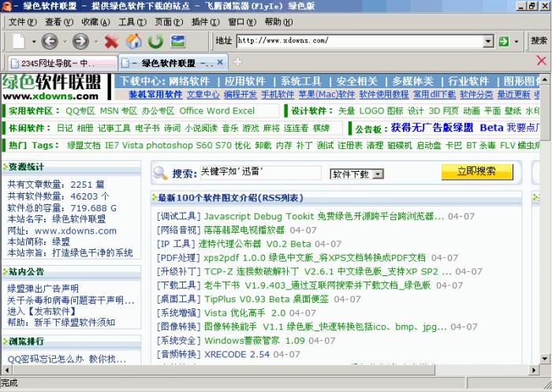Add a new tab with plus icon
Screen dimensions: 552x392
coord(237,62)
